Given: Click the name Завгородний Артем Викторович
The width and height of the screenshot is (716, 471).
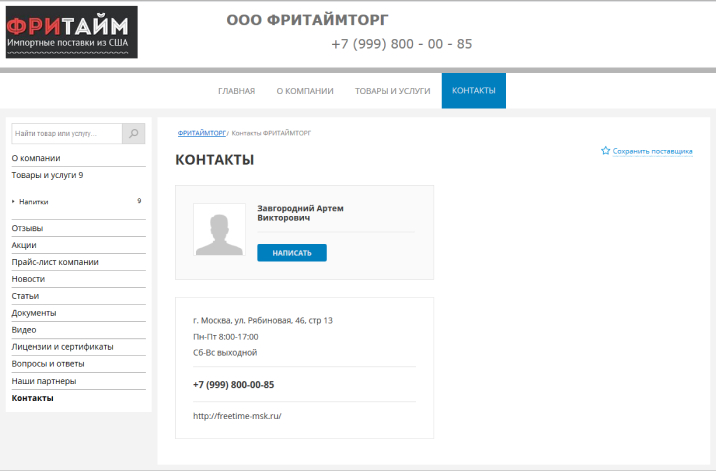Looking at the screenshot, I should (x=300, y=213).
